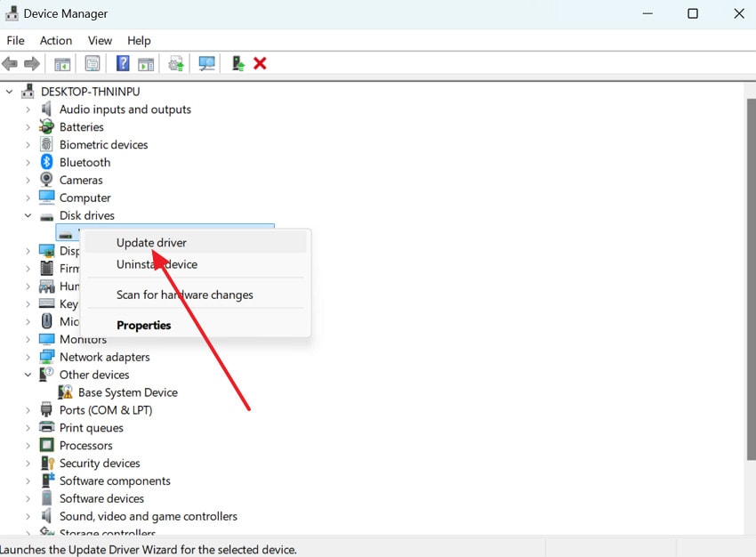Click the Network adapters icon
This screenshot has height=557, width=756.
46,357
